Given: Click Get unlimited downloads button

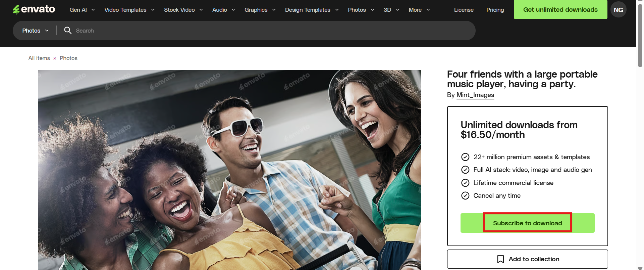Looking at the screenshot, I should 560,9.
